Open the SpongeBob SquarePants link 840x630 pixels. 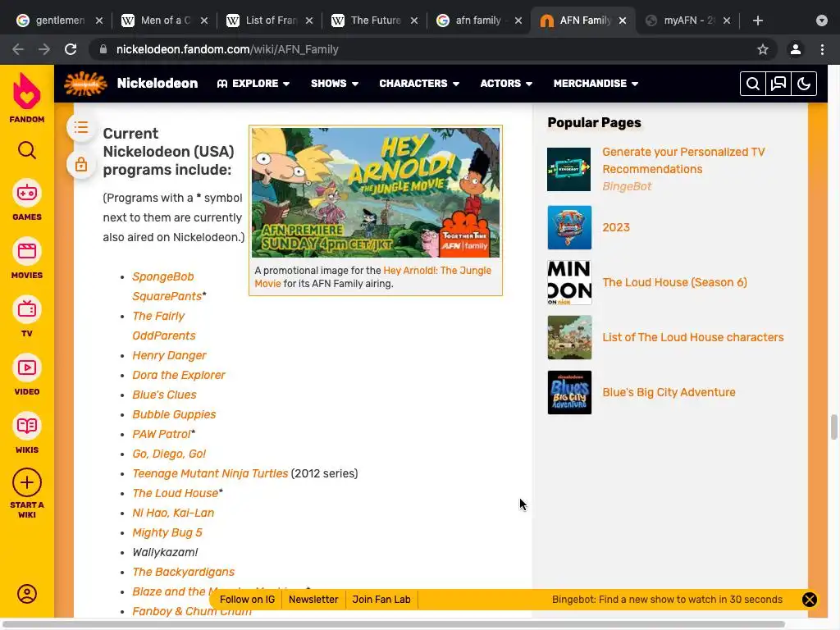(167, 286)
